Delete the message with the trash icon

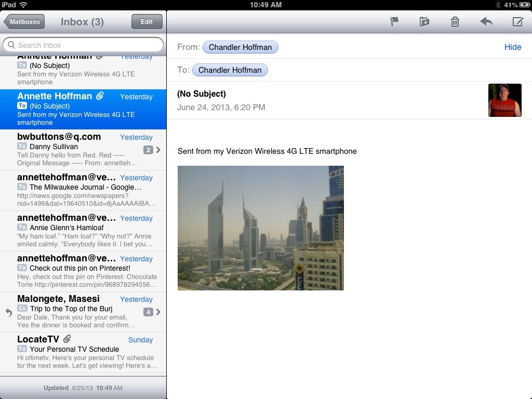pos(455,22)
